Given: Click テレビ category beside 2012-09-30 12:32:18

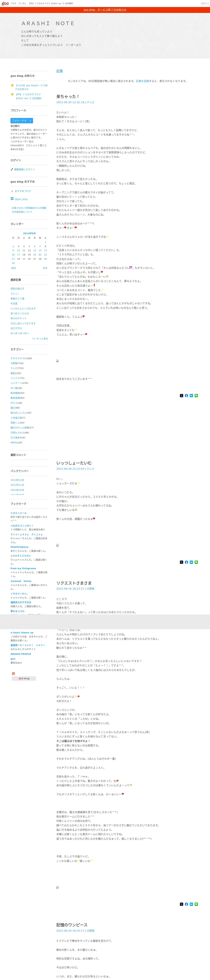Looking at the screenshot, I should point(90,102).
